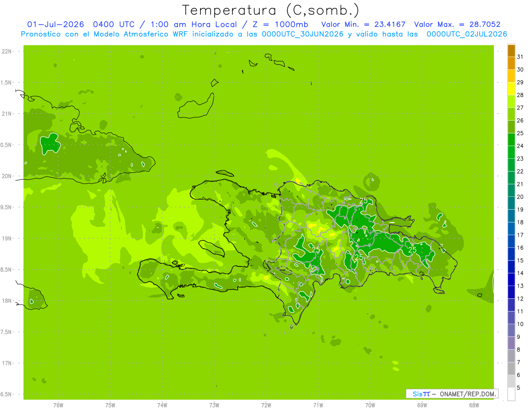Image resolution: width=532 pixels, height=411 pixels.
Task: Click the "29" value on the color scale
Action: [x=520, y=82]
